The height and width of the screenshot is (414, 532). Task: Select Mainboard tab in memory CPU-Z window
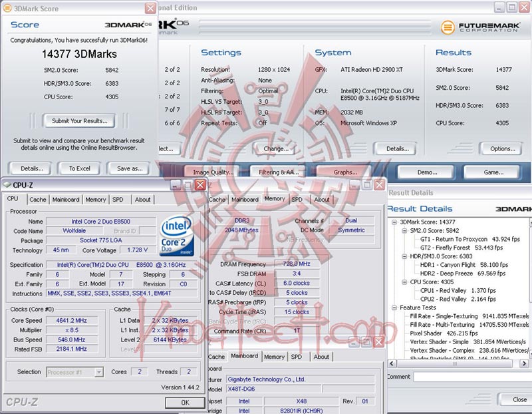click(245, 200)
